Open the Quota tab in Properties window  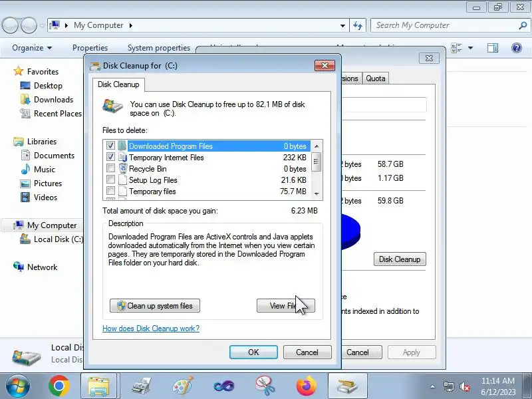point(375,78)
